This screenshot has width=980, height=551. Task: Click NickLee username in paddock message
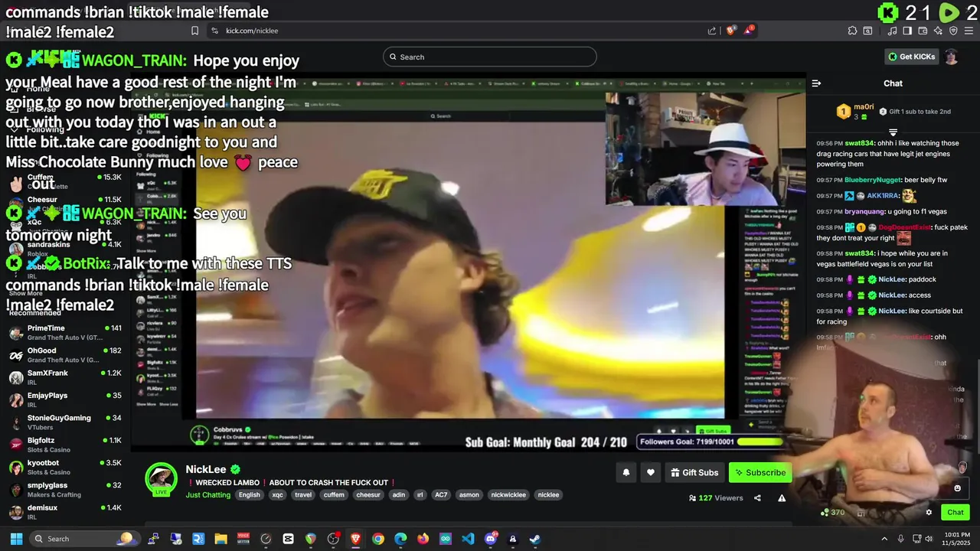coord(891,279)
